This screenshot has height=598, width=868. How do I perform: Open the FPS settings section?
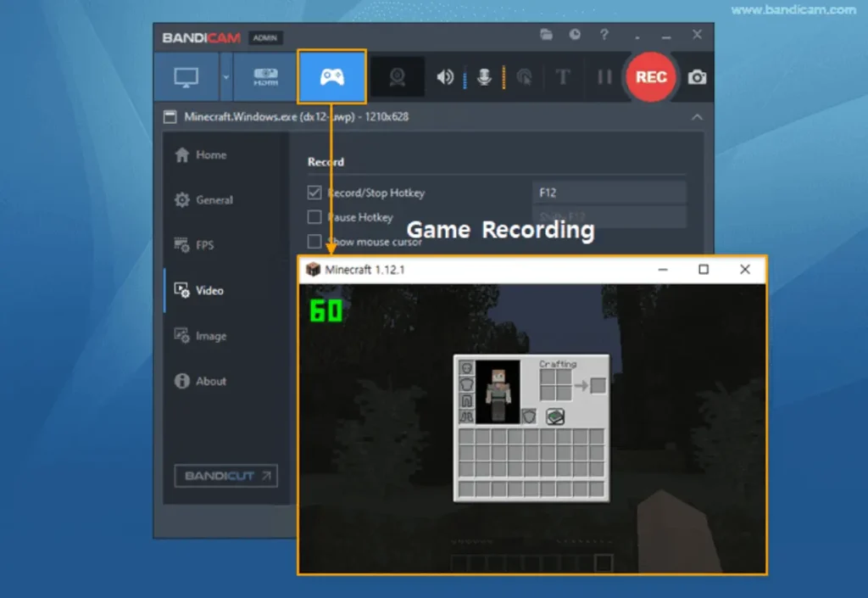coord(194,245)
